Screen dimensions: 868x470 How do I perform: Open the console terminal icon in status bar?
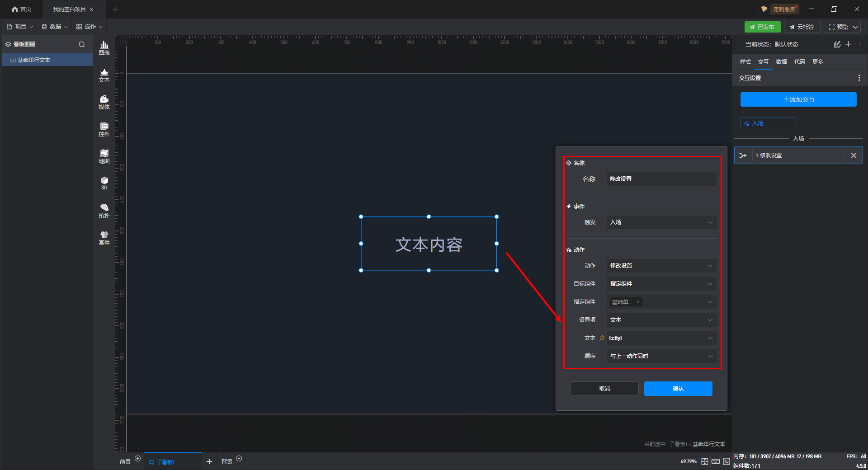click(726, 461)
